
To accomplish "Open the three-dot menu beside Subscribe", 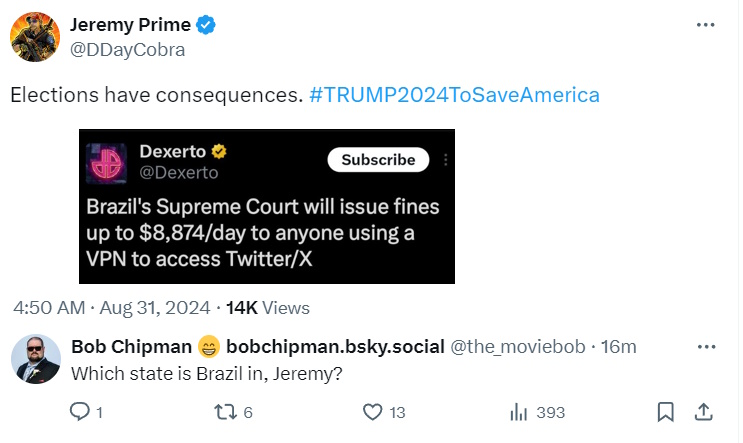I will click(x=446, y=159).
